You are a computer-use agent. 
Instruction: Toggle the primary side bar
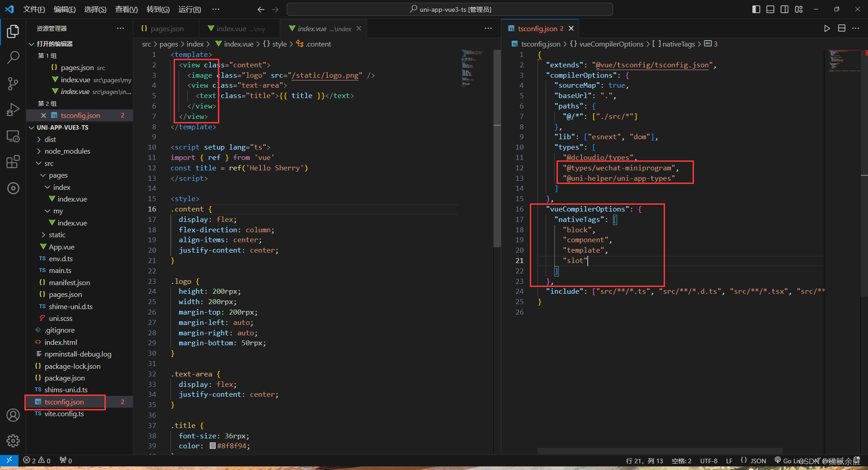[756, 9]
